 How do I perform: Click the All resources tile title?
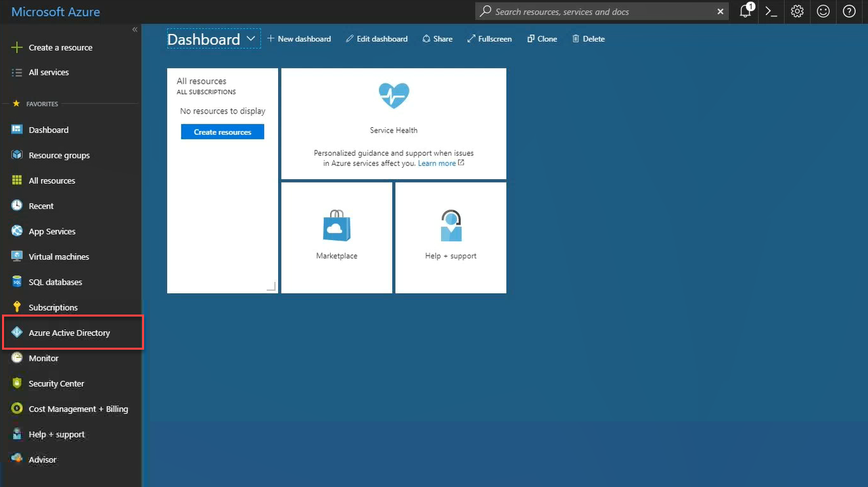(x=202, y=81)
